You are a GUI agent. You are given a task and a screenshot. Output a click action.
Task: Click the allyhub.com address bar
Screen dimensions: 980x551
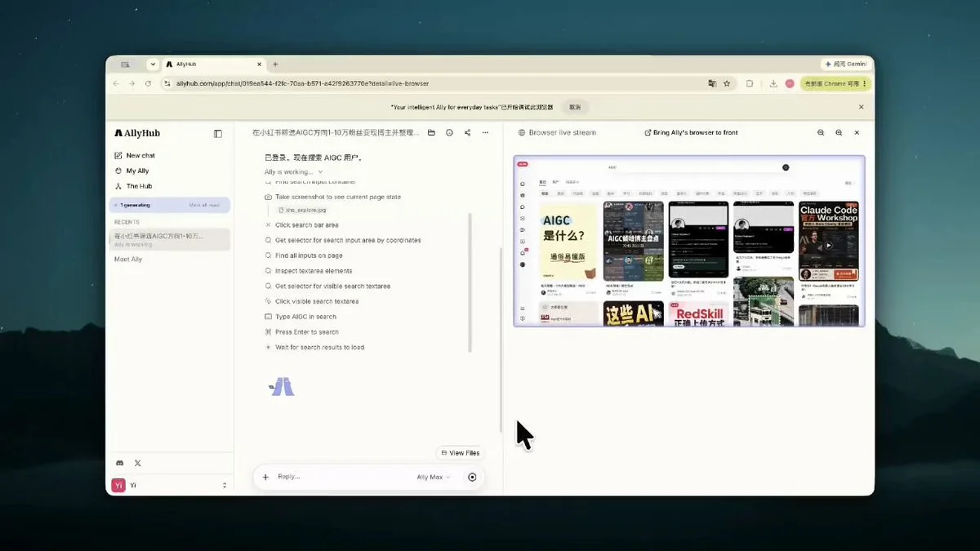[x=433, y=83]
